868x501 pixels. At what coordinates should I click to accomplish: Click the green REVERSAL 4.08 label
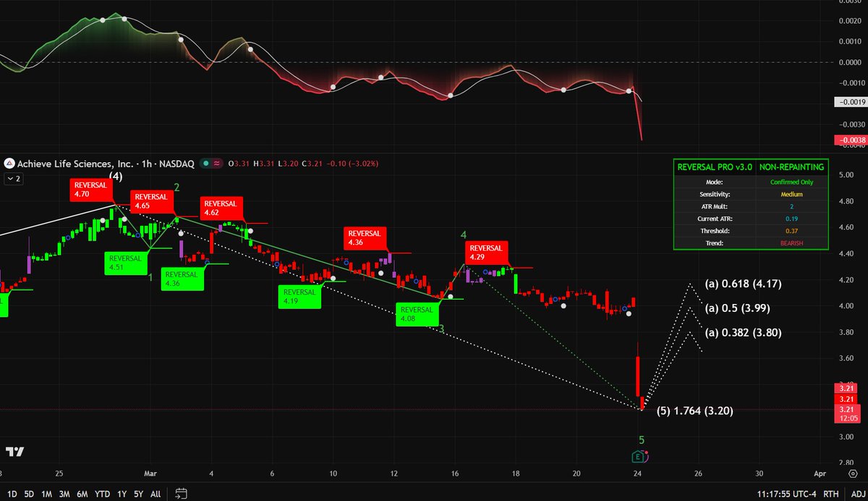click(x=417, y=315)
